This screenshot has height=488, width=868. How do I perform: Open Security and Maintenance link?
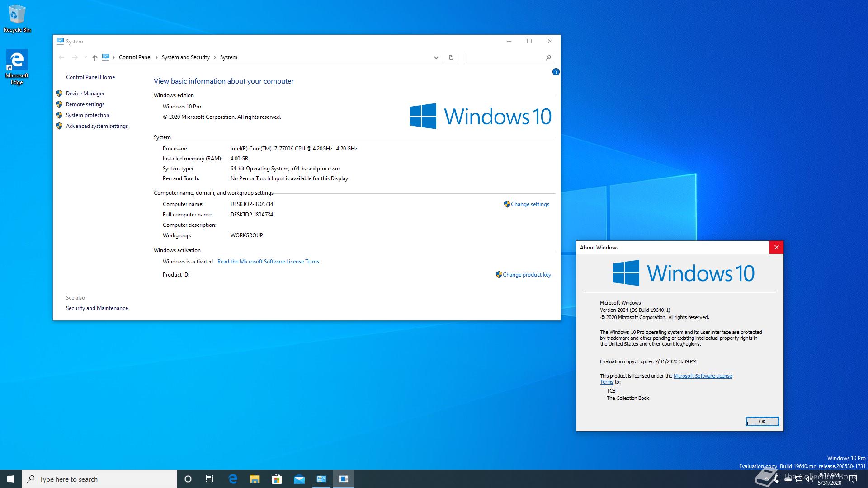(x=97, y=308)
